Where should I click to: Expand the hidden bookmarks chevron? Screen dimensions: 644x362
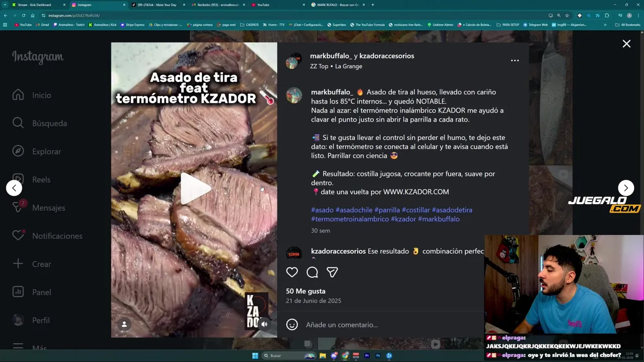(x=605, y=25)
